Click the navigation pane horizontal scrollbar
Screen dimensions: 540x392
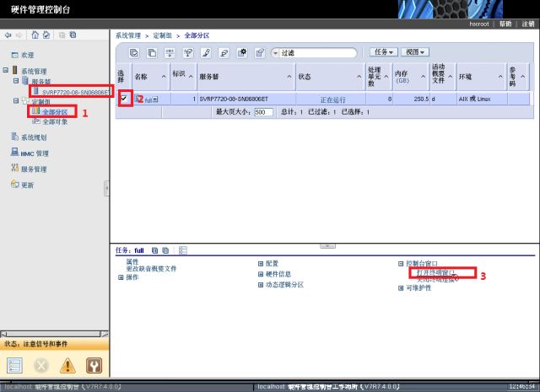pyautogui.click(x=54, y=334)
